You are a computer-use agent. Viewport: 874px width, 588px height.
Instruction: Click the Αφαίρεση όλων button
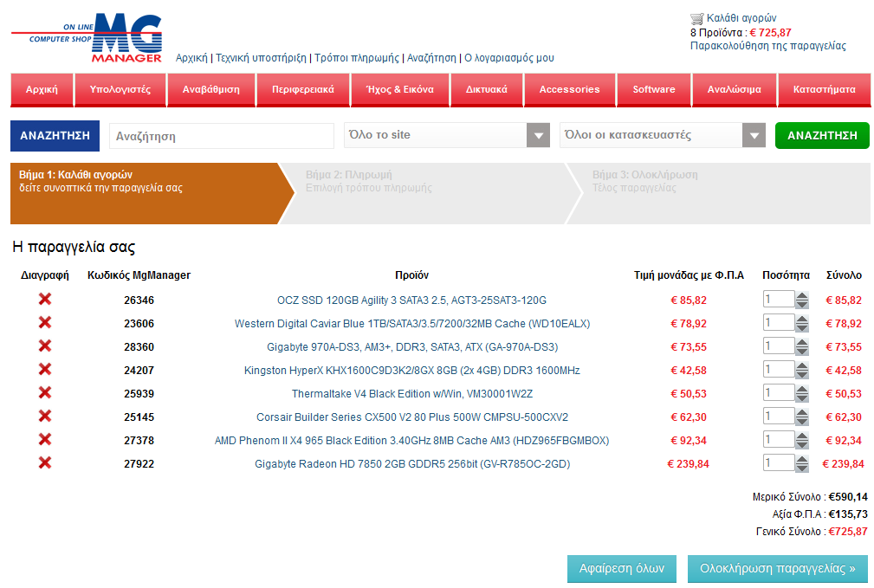tap(622, 568)
